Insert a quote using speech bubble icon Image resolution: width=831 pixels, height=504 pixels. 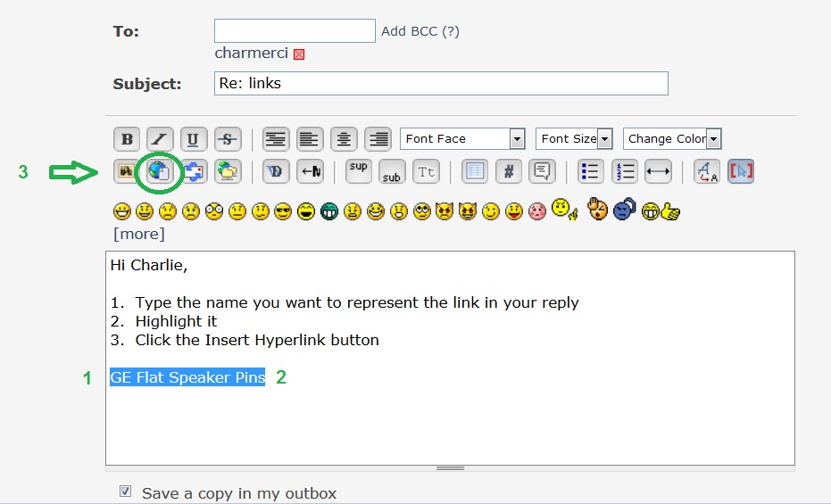542,171
